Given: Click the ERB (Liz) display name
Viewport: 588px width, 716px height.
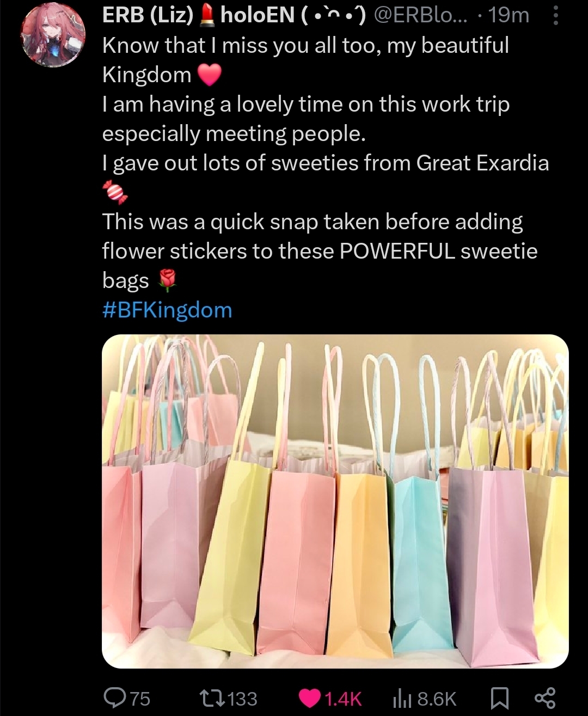Looking at the screenshot, I should click(148, 16).
